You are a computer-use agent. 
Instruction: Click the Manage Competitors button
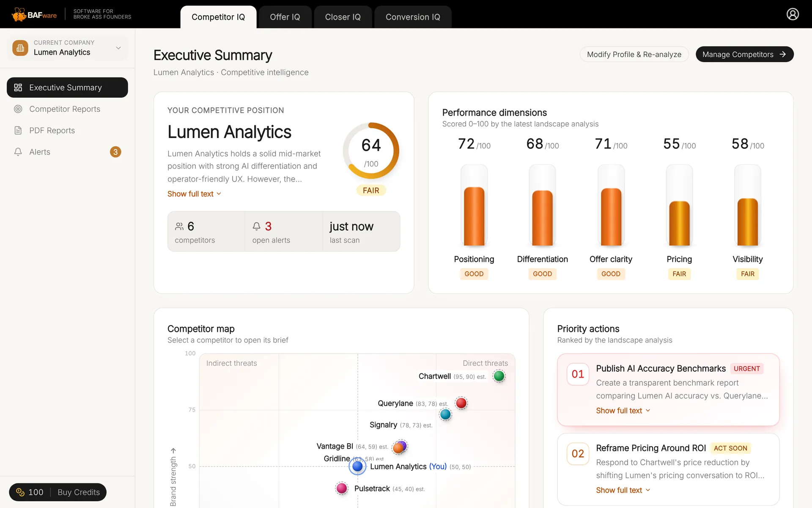point(744,54)
